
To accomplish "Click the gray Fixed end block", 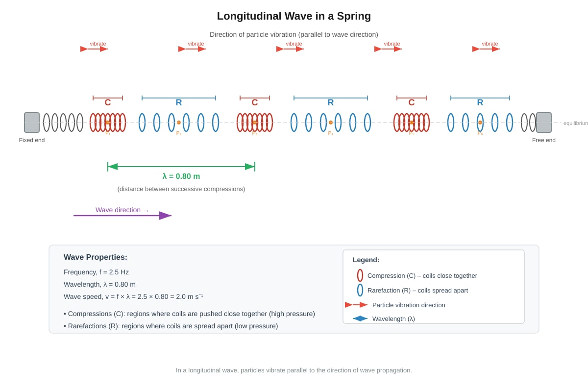I will click(x=32, y=122).
